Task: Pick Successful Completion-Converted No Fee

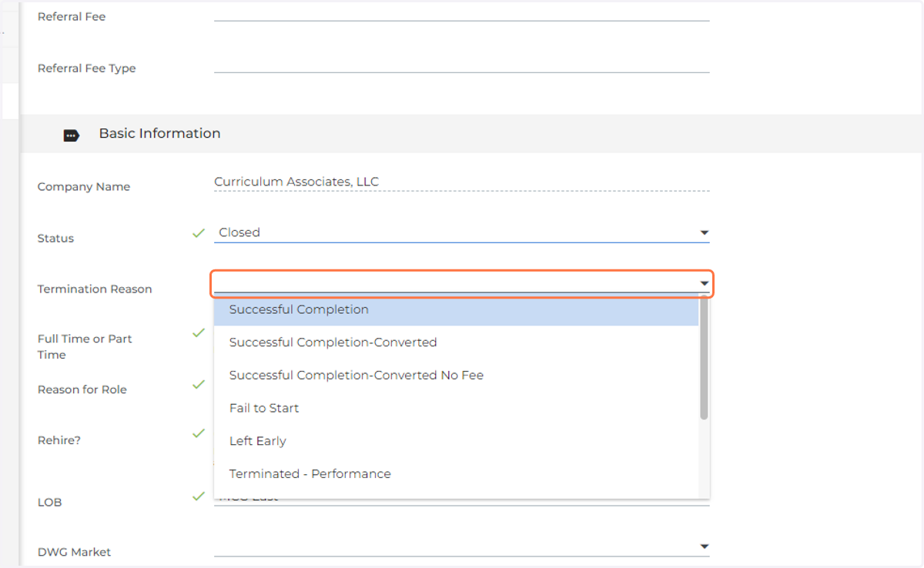Action: pyautogui.click(x=456, y=376)
